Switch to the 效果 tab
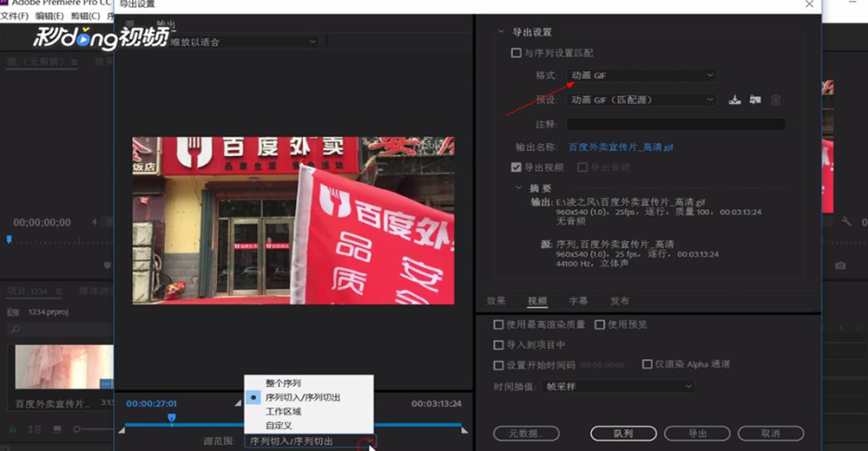Screen dimensions: 868x451 496,301
